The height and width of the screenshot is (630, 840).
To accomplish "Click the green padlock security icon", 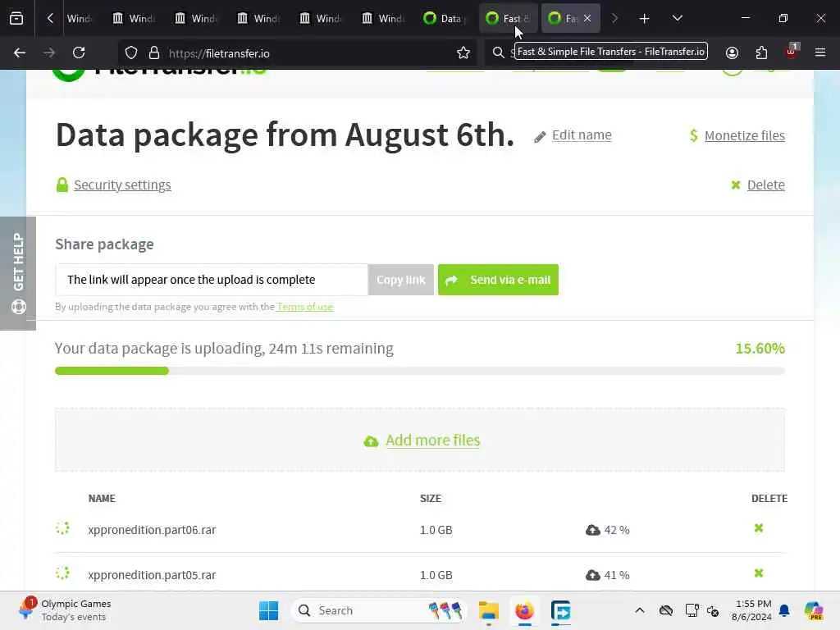I will pyautogui.click(x=62, y=185).
